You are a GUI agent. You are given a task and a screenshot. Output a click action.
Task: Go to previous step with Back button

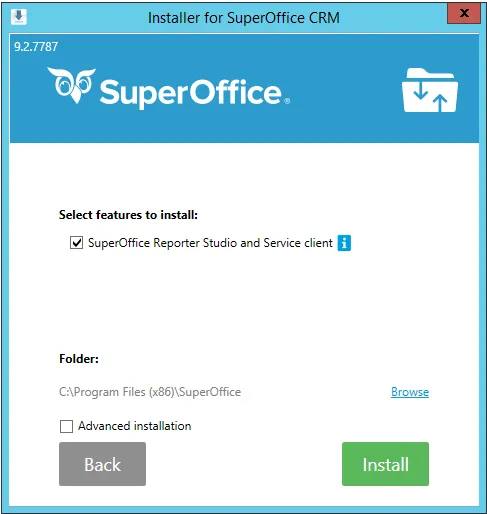(102, 464)
